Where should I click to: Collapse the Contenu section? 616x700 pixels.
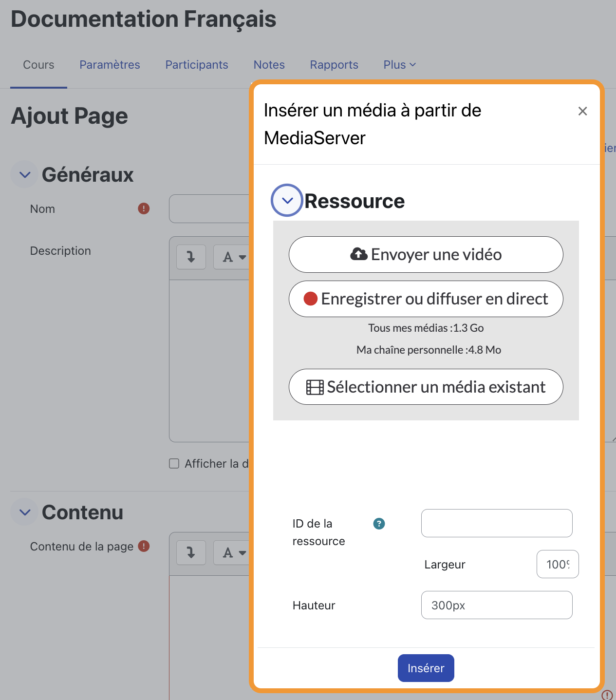point(24,512)
